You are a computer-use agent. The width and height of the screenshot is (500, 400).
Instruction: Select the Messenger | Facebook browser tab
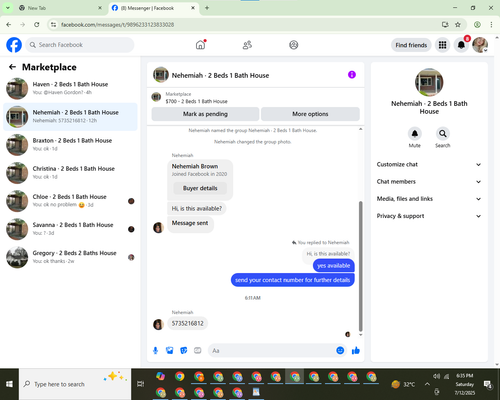click(153, 8)
